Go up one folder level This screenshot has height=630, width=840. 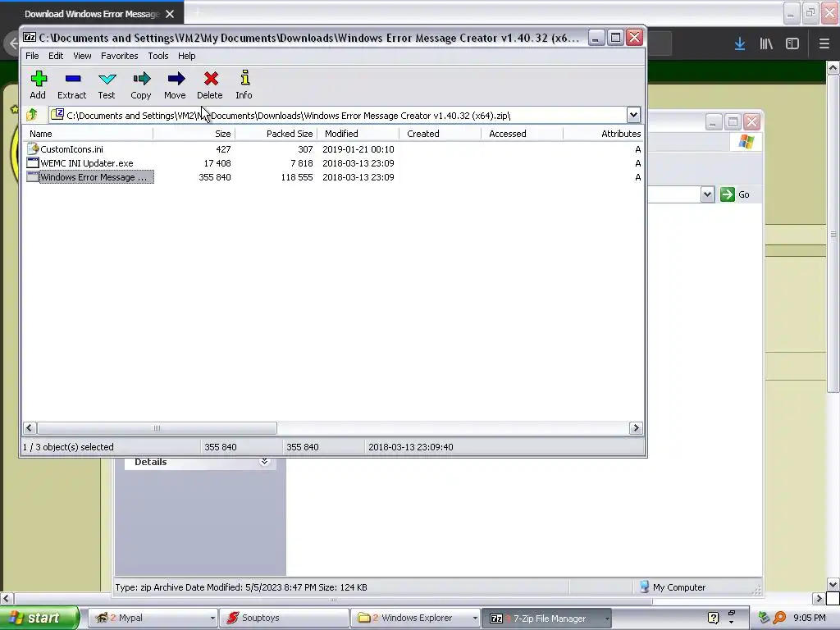click(32, 114)
